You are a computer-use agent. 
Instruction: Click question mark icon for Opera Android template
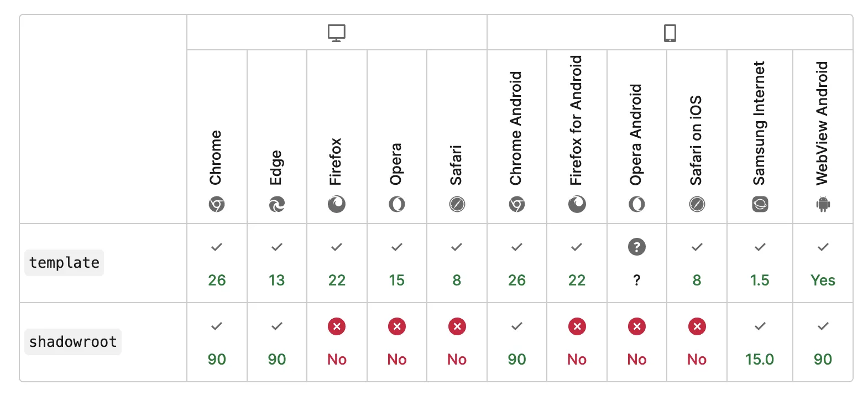636,247
